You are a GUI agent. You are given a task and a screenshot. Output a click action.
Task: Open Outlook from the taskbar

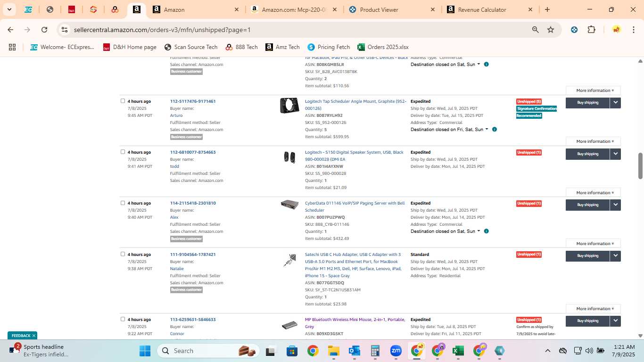tap(355, 351)
